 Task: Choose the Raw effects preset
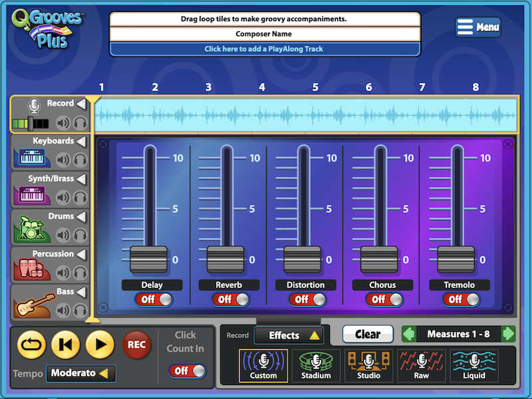422,366
